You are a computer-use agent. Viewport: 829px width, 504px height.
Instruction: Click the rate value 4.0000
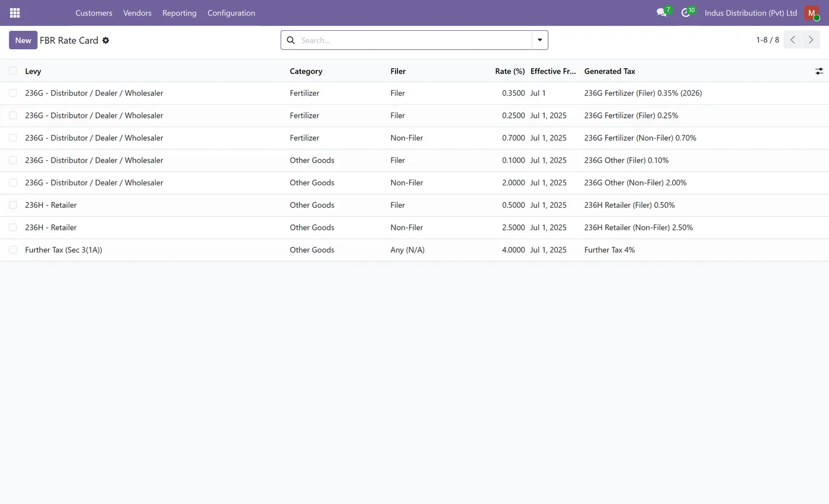(513, 250)
